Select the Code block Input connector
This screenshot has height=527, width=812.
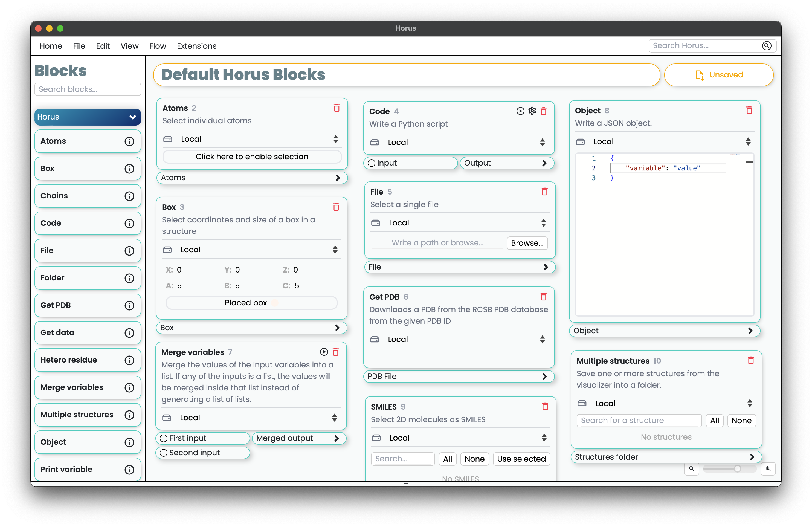pos(372,163)
